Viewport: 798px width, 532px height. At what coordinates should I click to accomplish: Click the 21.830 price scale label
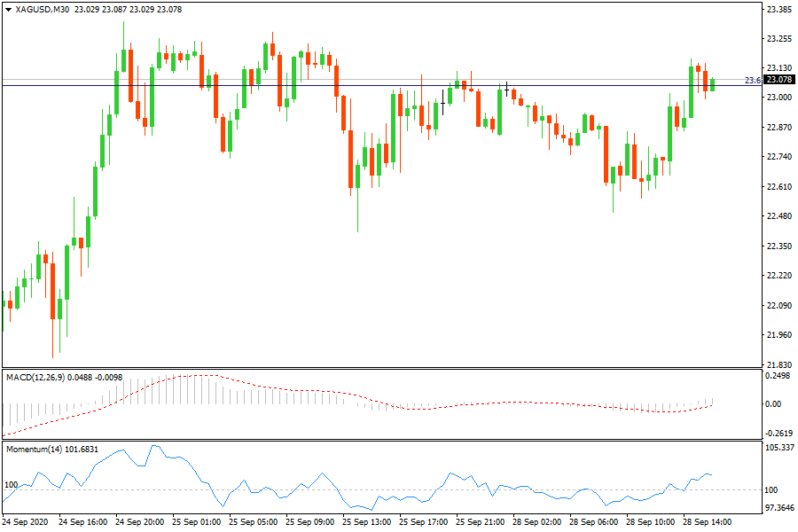pyautogui.click(x=778, y=365)
